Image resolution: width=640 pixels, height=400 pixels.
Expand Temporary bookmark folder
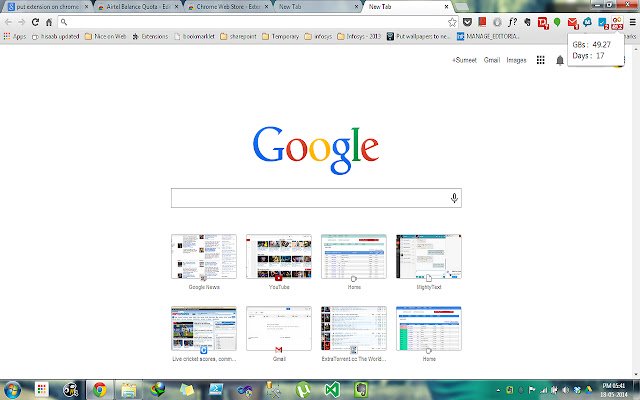pyautogui.click(x=280, y=36)
